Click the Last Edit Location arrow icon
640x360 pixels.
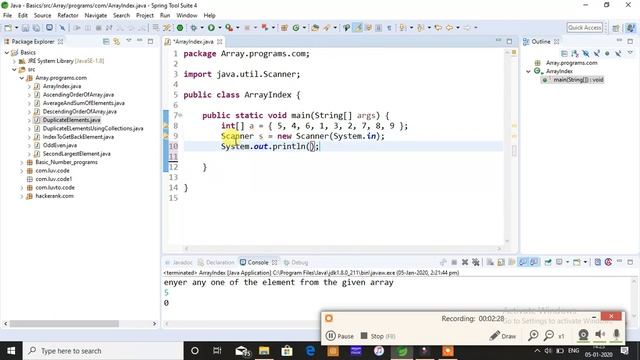pos(438,28)
